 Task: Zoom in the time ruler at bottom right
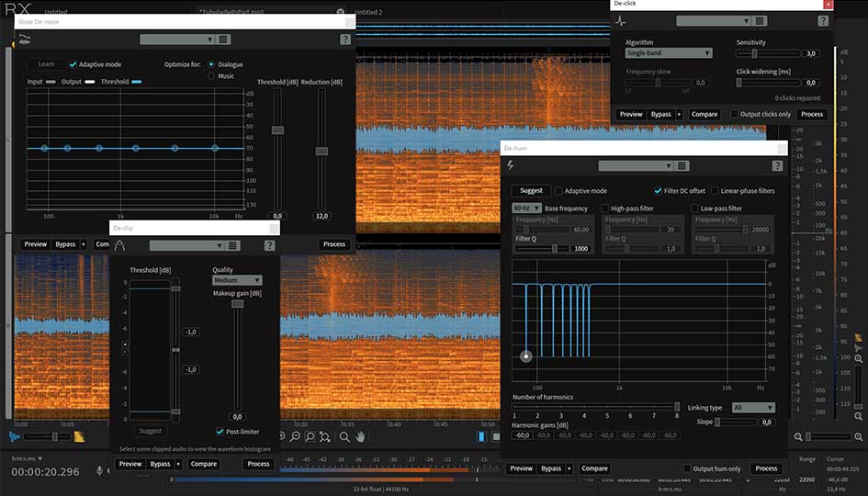pos(858,437)
